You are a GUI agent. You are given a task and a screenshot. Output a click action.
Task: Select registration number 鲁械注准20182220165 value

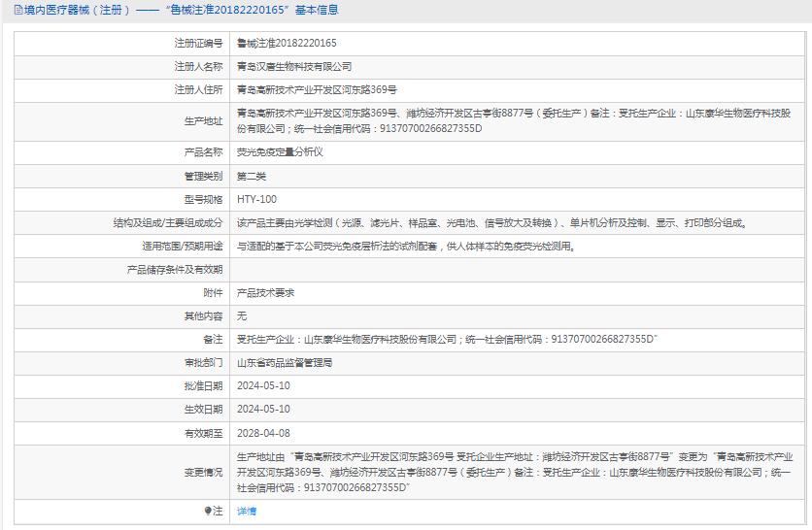click(287, 43)
